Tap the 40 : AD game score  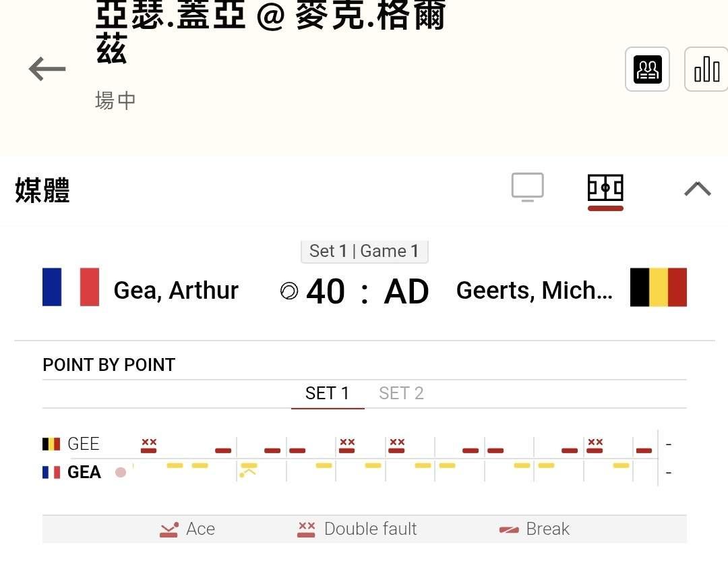point(367,292)
